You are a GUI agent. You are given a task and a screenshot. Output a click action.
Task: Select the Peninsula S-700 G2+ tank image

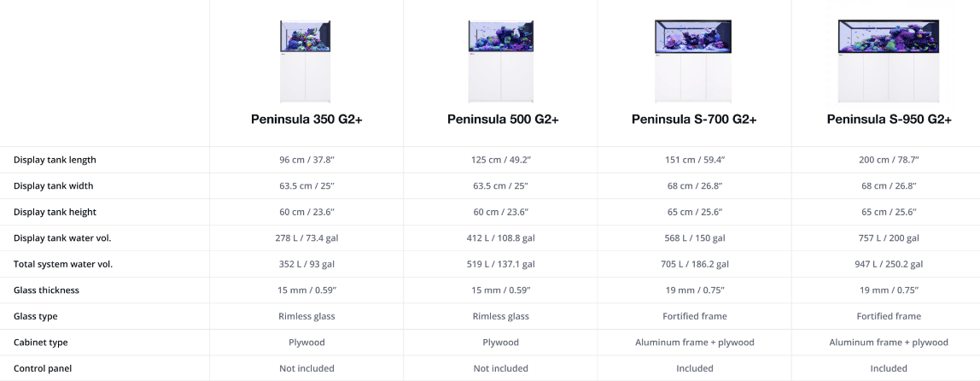point(694,60)
